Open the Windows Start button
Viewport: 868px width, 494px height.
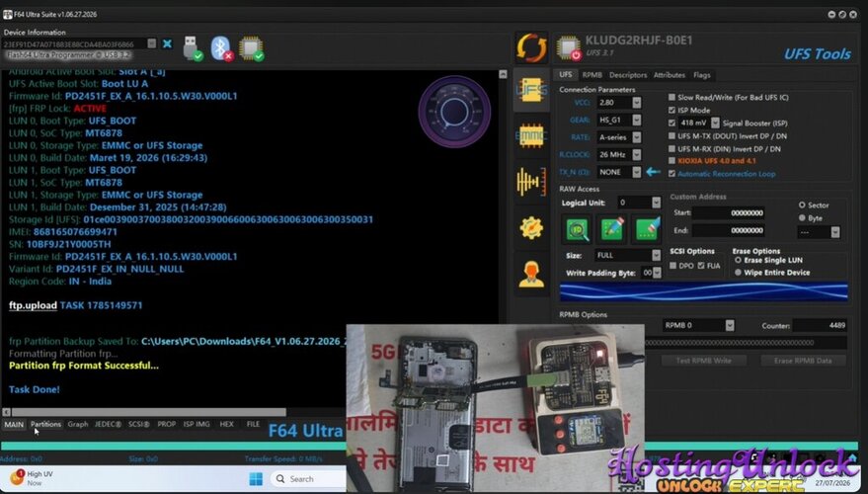(x=256, y=478)
